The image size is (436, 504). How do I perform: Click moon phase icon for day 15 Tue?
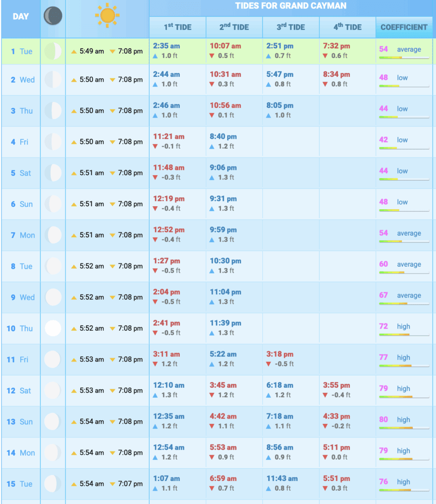(53, 484)
